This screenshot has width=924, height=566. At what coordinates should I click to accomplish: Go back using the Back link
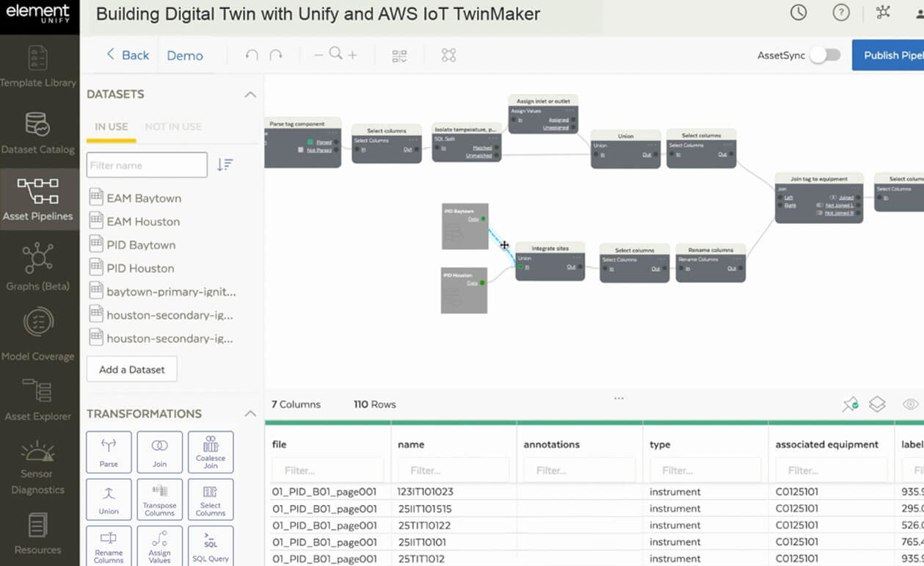128,55
